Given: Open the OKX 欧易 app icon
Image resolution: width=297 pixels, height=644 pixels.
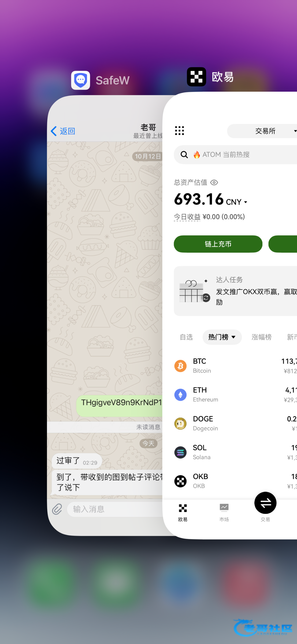Looking at the screenshot, I should click(196, 77).
